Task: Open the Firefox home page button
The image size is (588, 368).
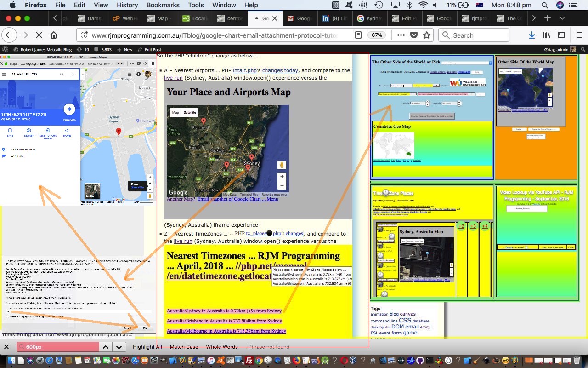Action: point(54,35)
